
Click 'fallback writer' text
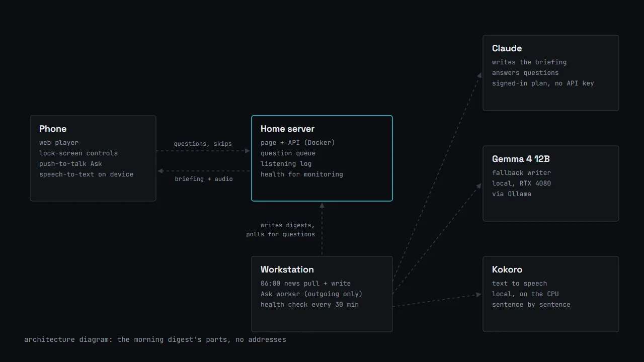522,173
